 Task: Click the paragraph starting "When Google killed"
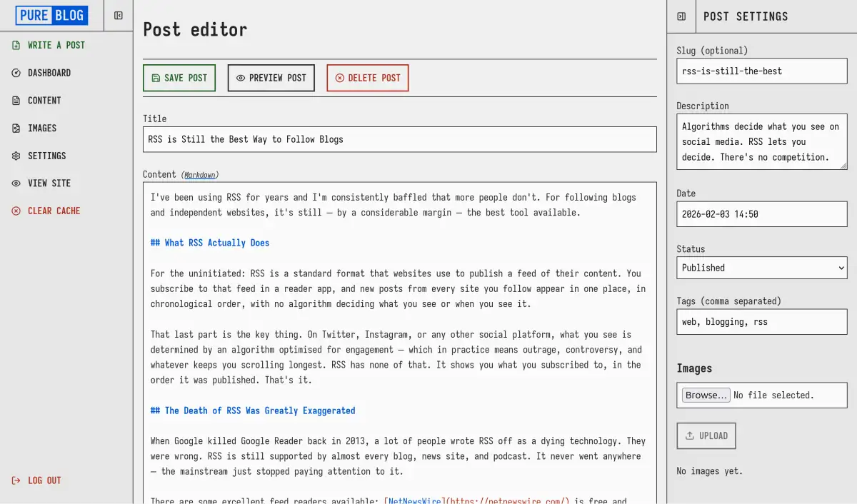[398, 456]
